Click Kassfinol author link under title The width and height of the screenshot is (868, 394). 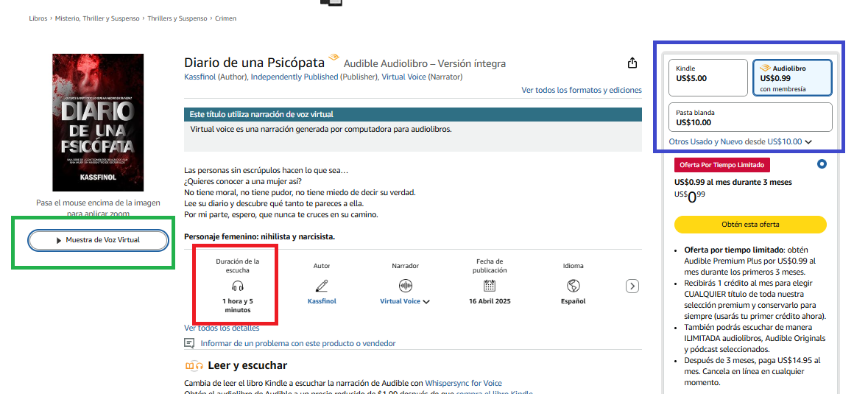pos(200,77)
